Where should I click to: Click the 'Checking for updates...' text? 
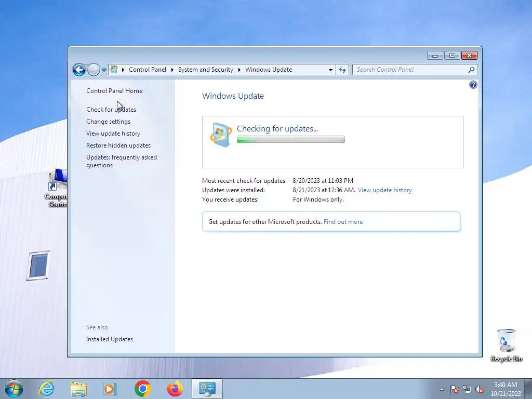[277, 129]
